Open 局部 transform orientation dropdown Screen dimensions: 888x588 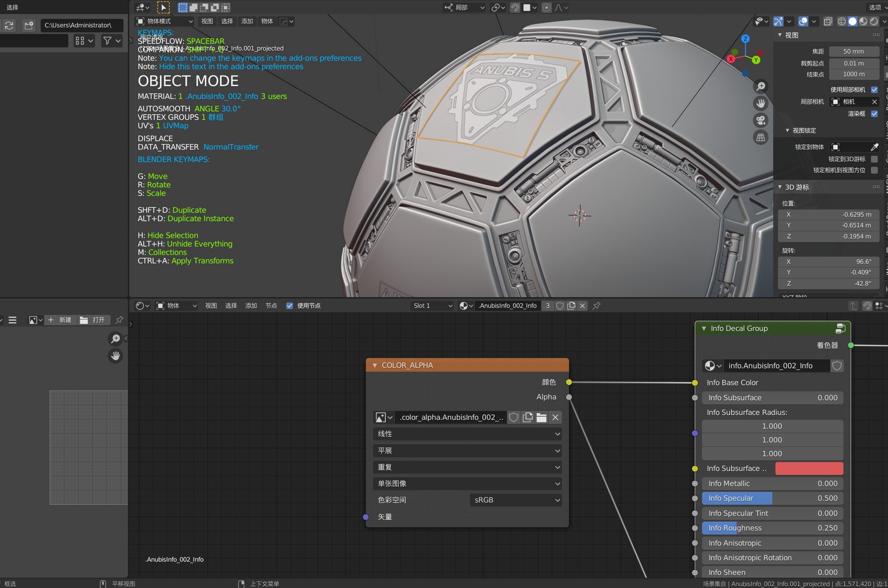click(x=464, y=8)
